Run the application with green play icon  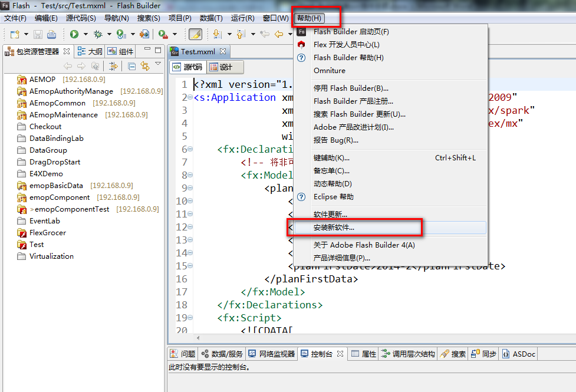tap(74, 34)
